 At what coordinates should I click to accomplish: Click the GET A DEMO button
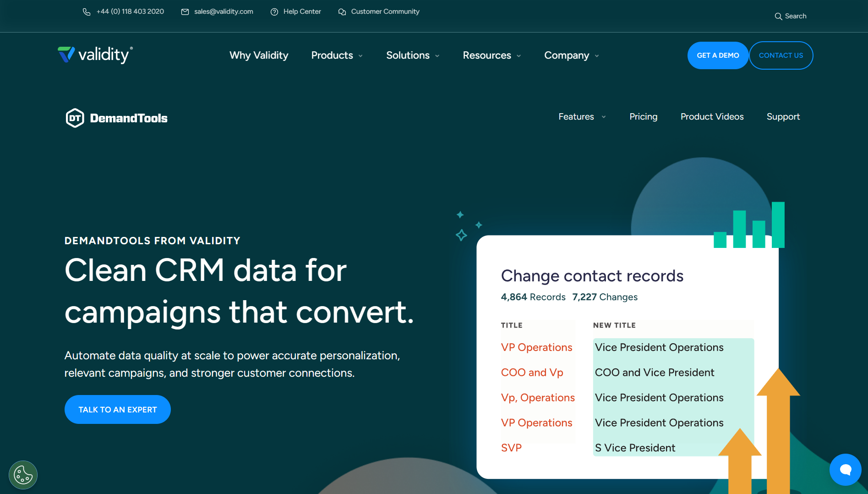(x=718, y=55)
